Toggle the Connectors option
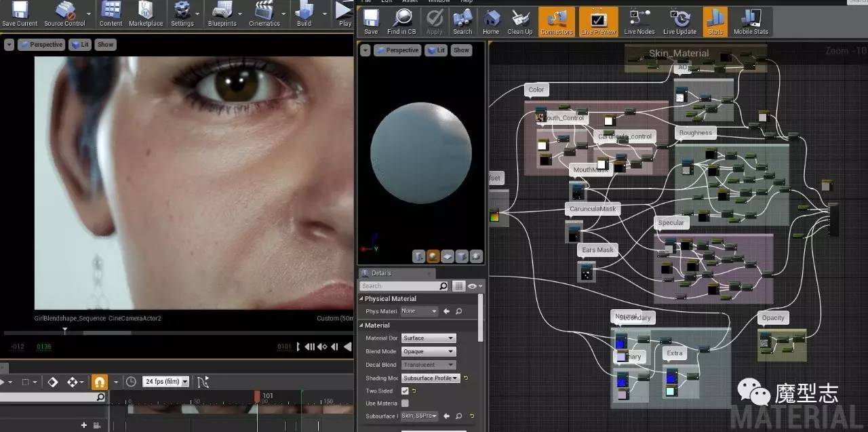The image size is (868, 432). (556, 21)
